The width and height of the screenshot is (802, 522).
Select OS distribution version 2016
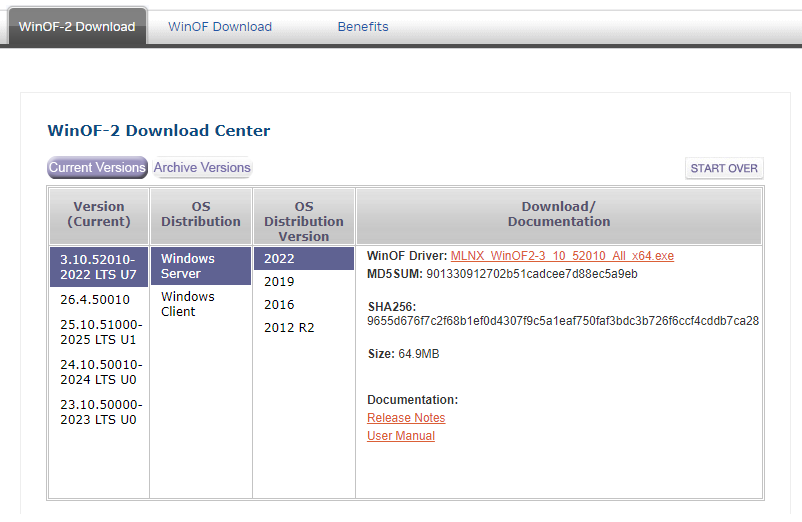279,305
